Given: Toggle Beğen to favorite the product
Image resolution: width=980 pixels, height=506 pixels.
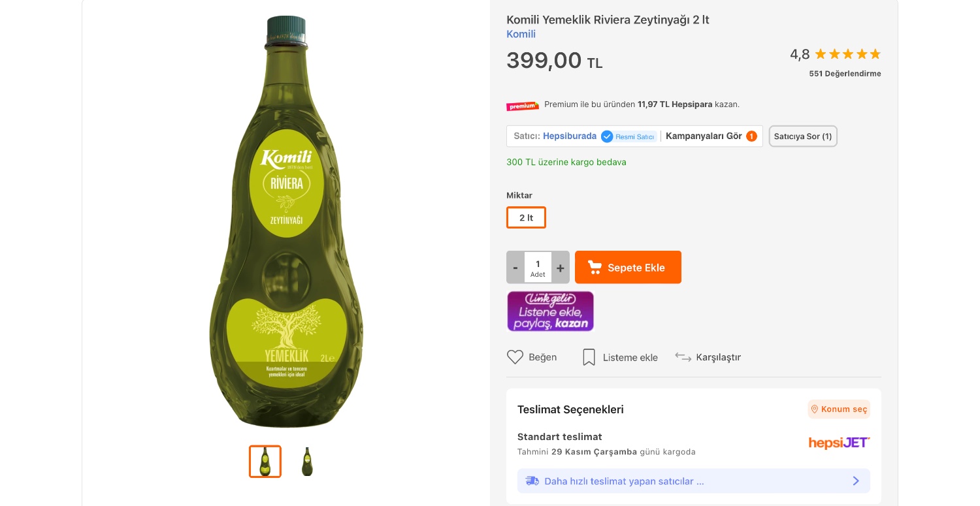Looking at the screenshot, I should [x=532, y=357].
